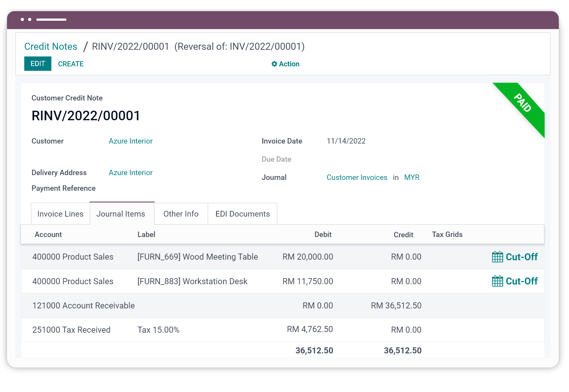The width and height of the screenshot is (569, 392).
Task: Open Azure Interior delivery address link
Action: [x=131, y=173]
